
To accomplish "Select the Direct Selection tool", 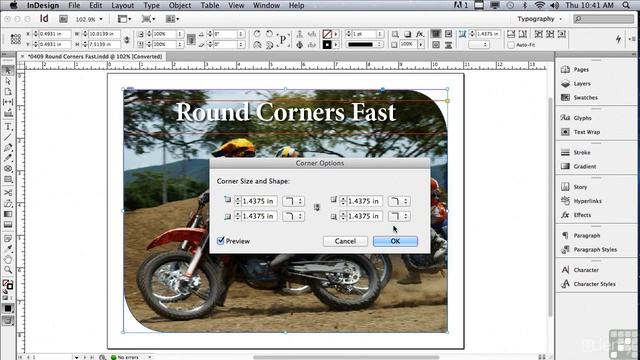I will 8,81.
